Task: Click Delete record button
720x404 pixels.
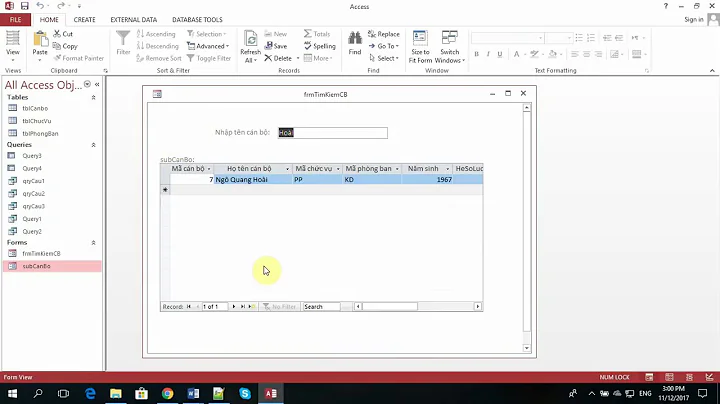Action: tap(278, 58)
